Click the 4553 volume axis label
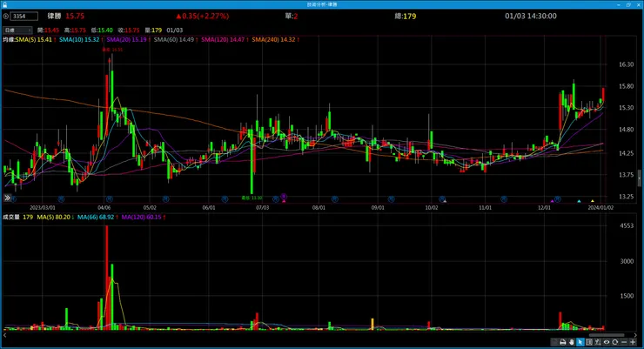 [627, 225]
